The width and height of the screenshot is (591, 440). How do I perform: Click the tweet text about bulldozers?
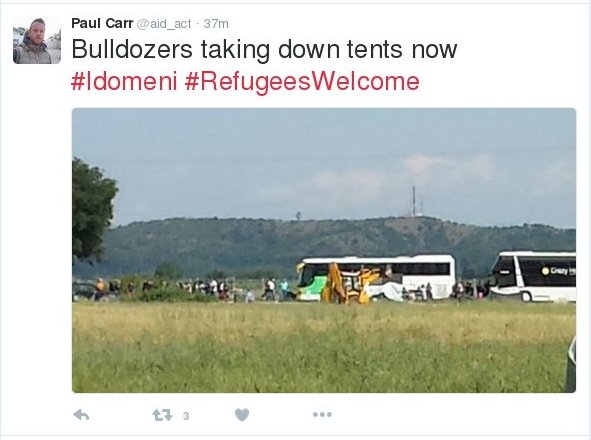coord(264,49)
